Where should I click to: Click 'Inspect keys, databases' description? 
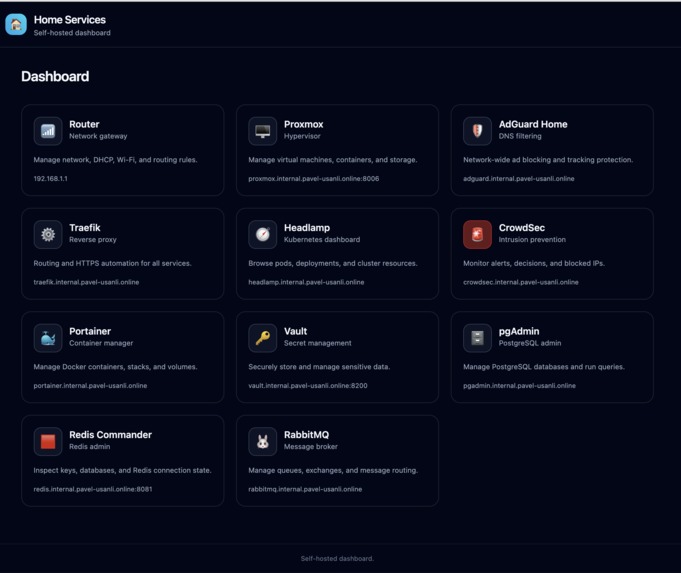click(122, 470)
